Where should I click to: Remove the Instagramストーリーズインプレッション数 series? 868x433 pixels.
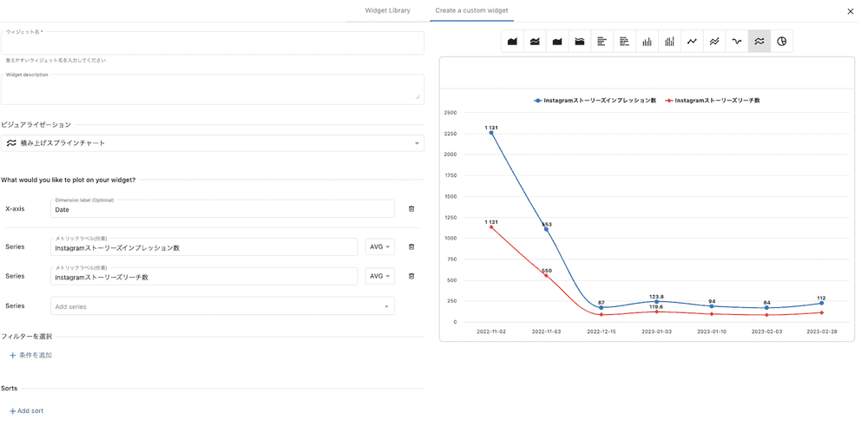pyautogui.click(x=411, y=247)
